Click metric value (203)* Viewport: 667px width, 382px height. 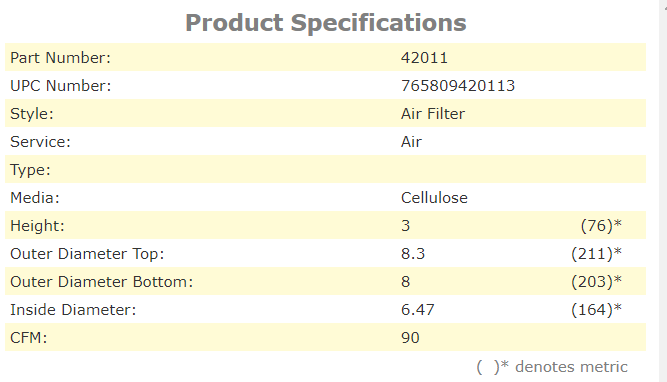click(x=596, y=282)
